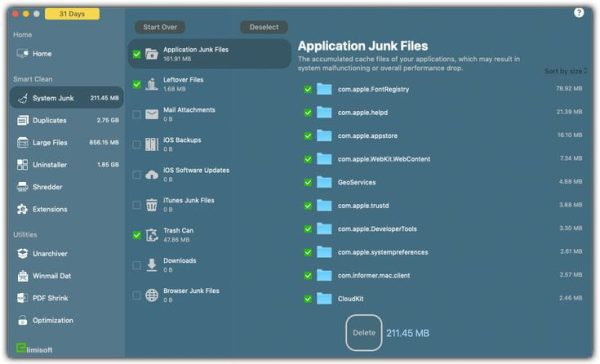Click the round Delete button
600x364 pixels.
click(364, 333)
